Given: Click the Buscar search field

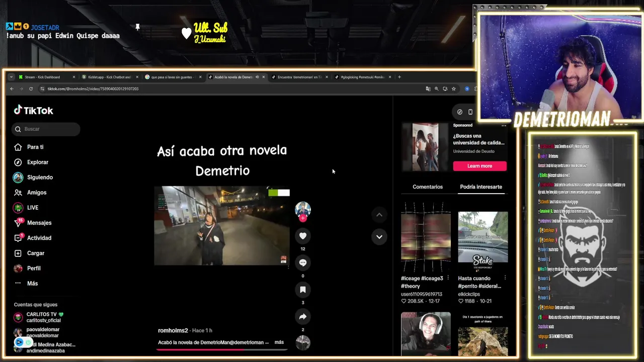Looking at the screenshot, I should coord(46,129).
